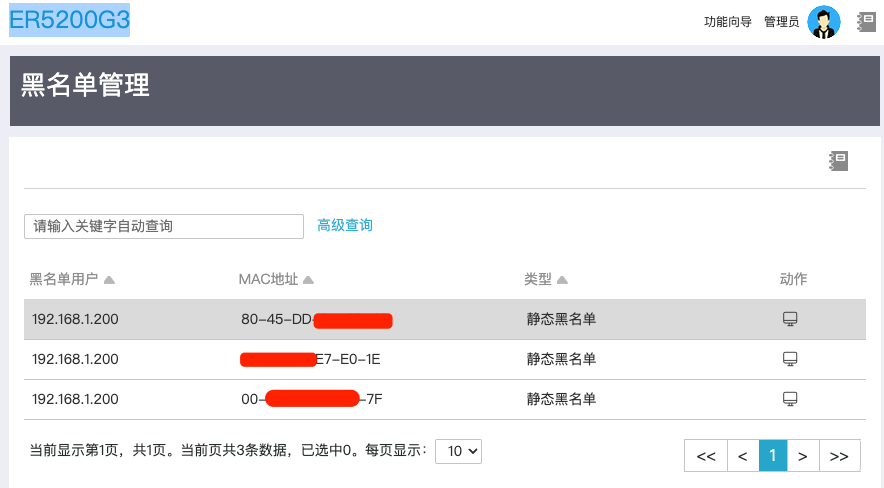Go to first page with << button
Viewport: 884px width, 488px height.
(705, 456)
